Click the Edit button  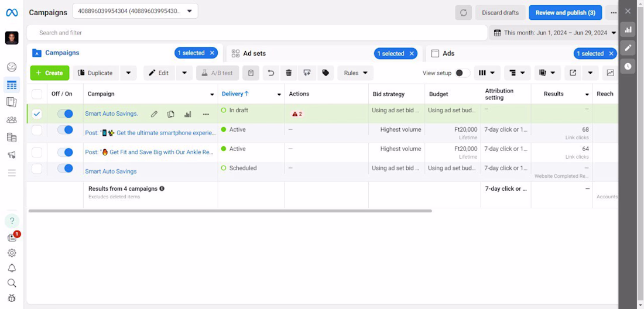tap(159, 73)
